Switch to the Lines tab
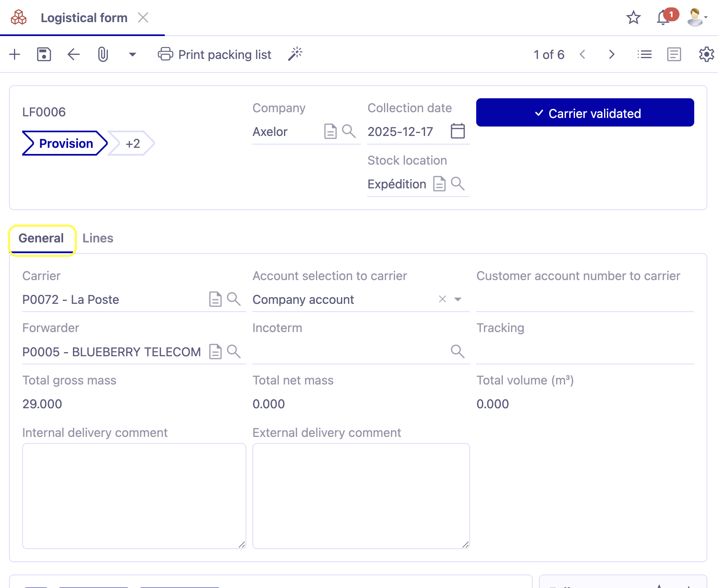Screen dimensions: 718x588 (98, 238)
